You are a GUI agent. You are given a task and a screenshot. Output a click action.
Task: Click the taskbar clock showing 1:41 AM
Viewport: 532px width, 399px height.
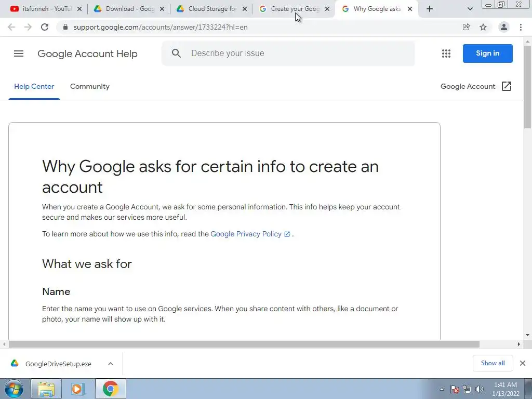pyautogui.click(x=506, y=389)
